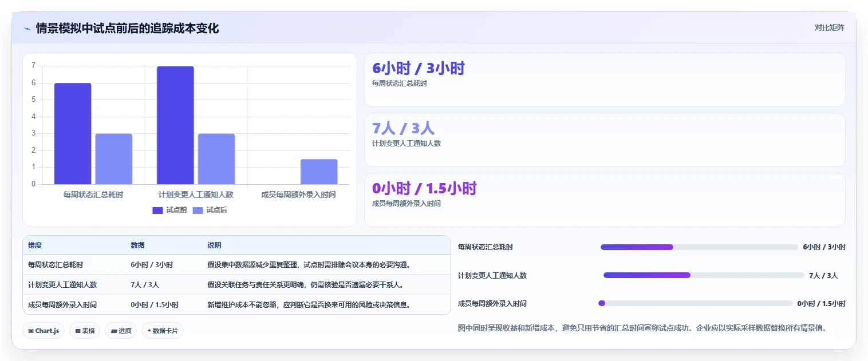Click the 进度 tag chip
This screenshot has height=361, width=868.
[x=121, y=331]
